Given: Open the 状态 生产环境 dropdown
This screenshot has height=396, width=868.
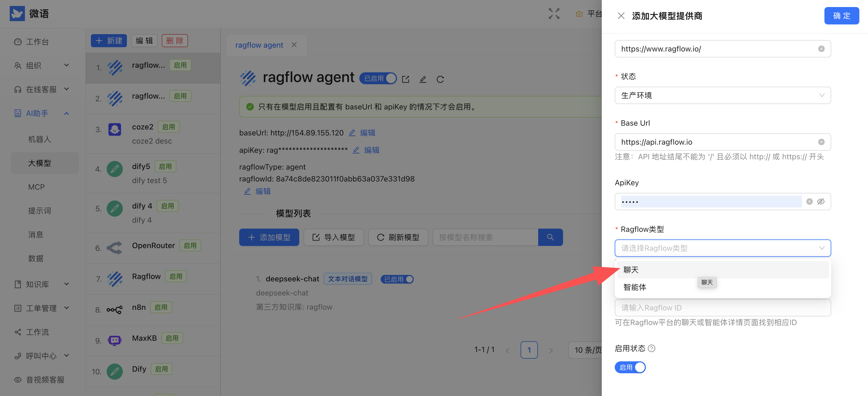Looking at the screenshot, I should 722,95.
